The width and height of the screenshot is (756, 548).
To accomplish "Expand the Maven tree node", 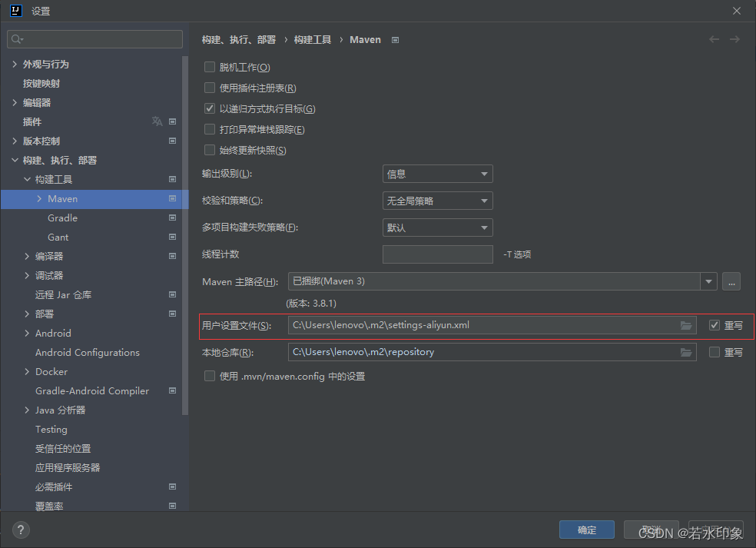I will pos(39,198).
